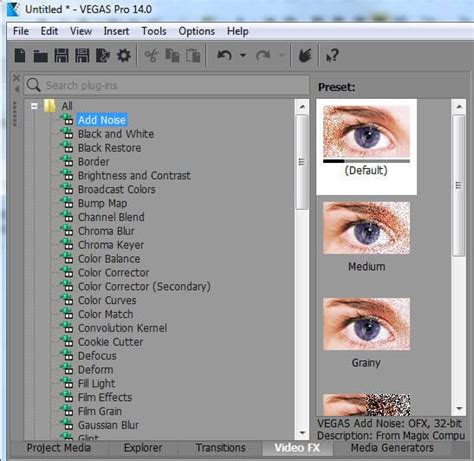Image resolution: width=474 pixels, height=461 pixels.
Task: Switch to the Explorer tab
Action: pyautogui.click(x=143, y=448)
